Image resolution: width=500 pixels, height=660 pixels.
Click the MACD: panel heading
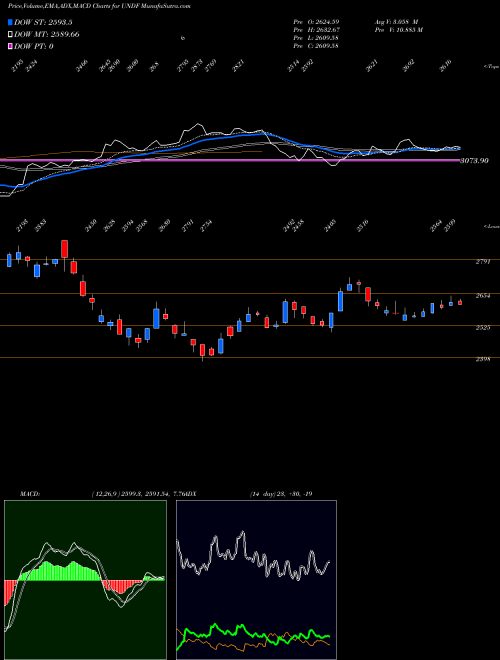tap(30, 494)
